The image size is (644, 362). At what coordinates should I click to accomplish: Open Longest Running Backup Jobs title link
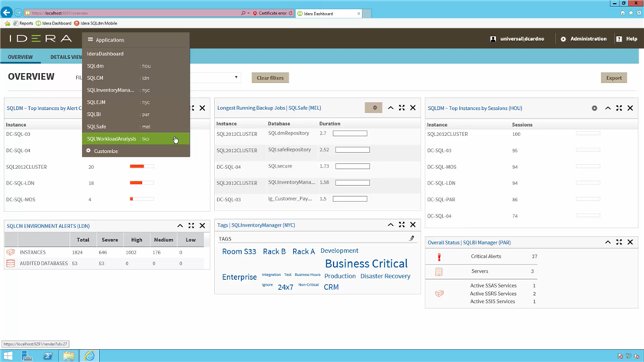269,108
